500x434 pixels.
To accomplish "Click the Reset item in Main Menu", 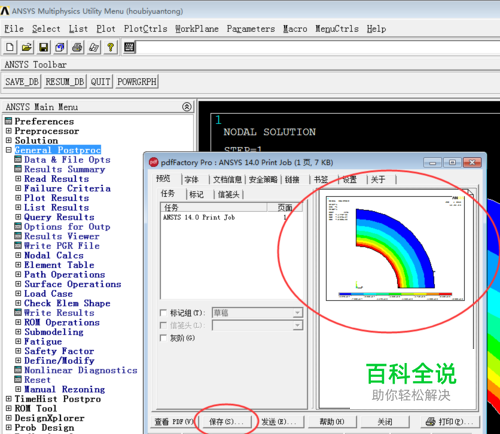I will click(x=37, y=380).
